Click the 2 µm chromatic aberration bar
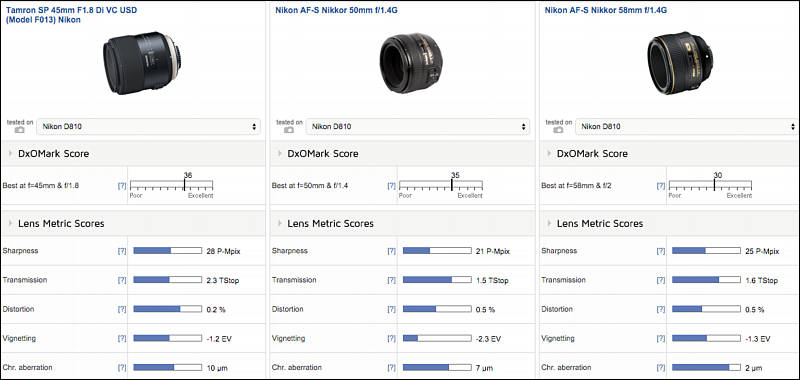 [706, 367]
